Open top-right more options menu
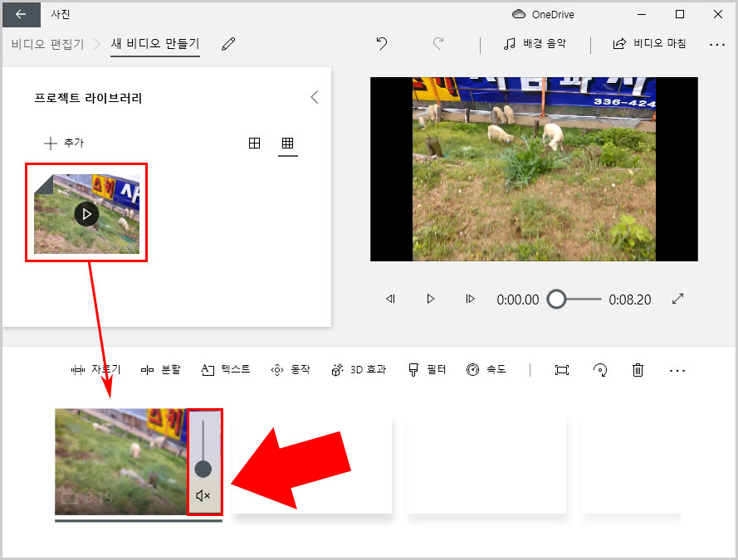738x560 pixels. click(717, 44)
